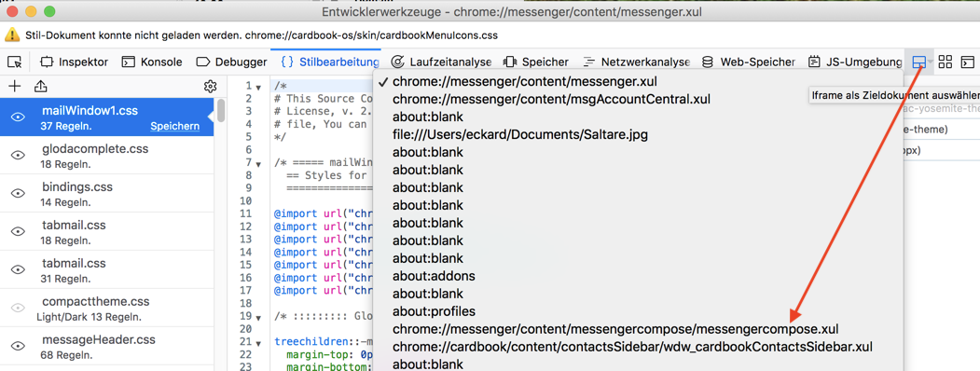Activate the element picker icon

(15, 62)
